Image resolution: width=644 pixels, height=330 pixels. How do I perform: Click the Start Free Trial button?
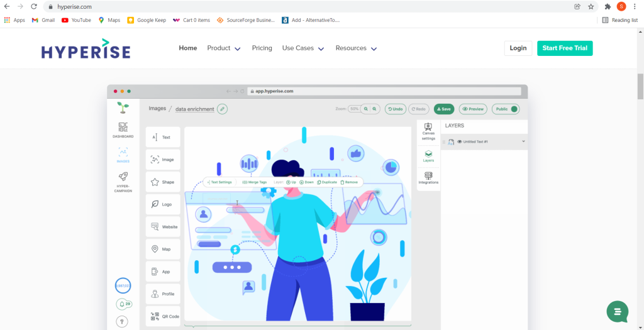564,48
